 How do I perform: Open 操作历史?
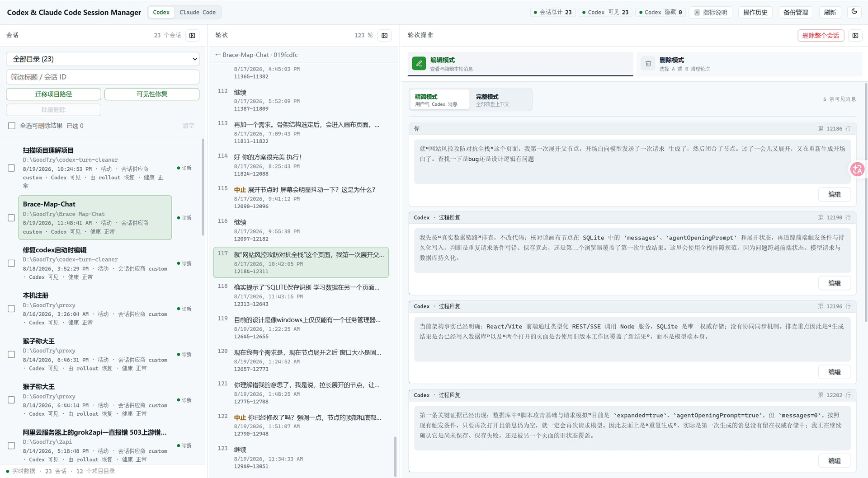(x=755, y=12)
